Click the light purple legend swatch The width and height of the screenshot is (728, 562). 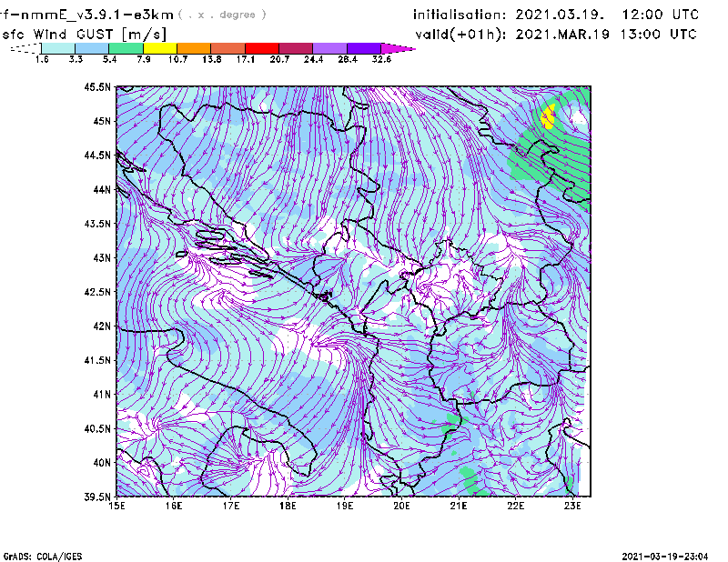click(330, 48)
